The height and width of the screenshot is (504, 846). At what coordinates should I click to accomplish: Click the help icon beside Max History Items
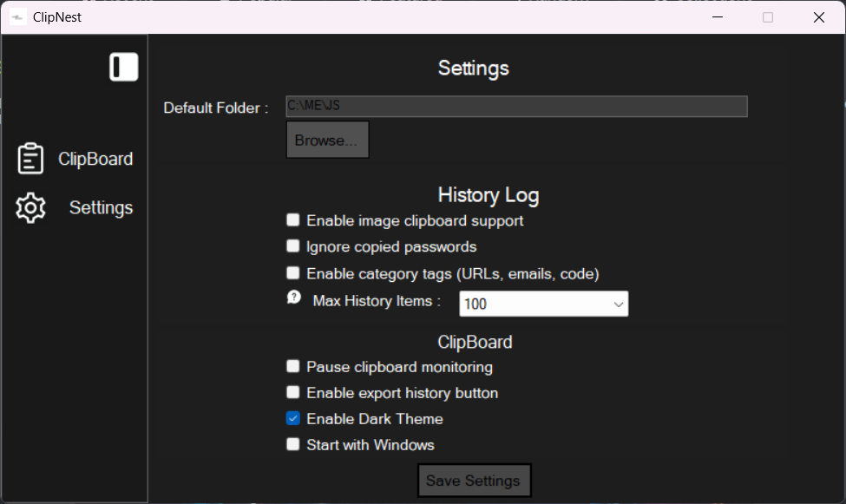(x=293, y=297)
